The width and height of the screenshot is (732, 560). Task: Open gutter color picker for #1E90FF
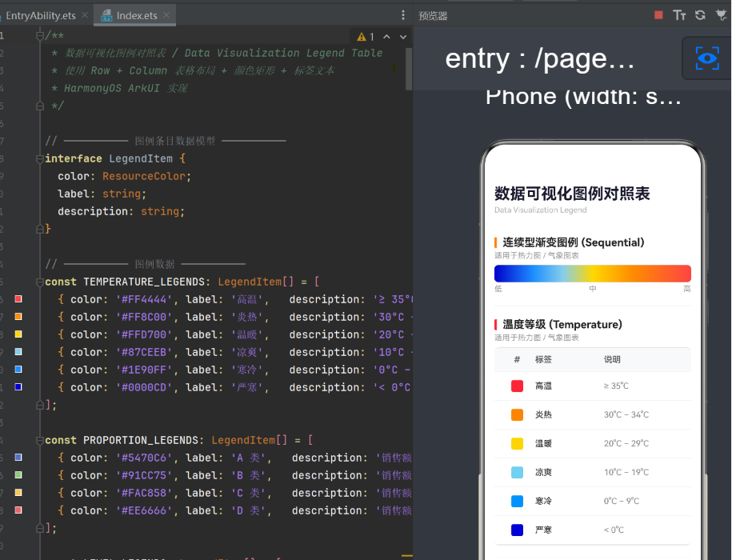pyautogui.click(x=18, y=369)
